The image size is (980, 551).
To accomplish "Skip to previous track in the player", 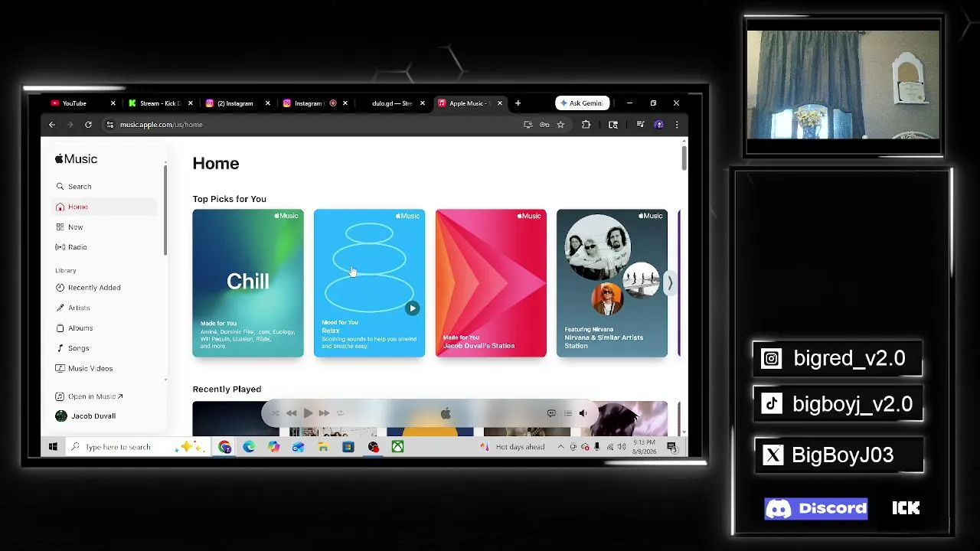I will tap(292, 413).
